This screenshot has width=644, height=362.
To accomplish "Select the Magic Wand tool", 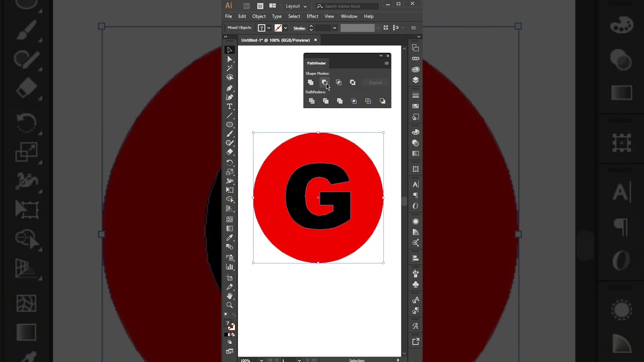I will (230, 68).
